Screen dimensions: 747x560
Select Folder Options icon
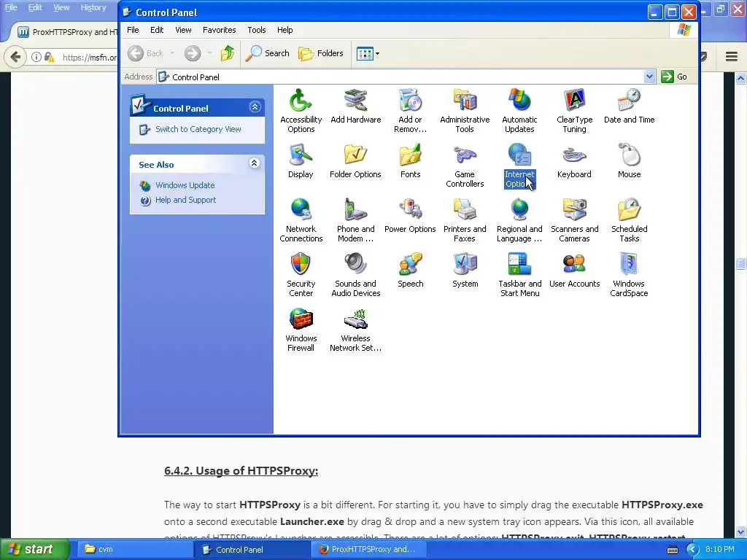click(x=355, y=160)
